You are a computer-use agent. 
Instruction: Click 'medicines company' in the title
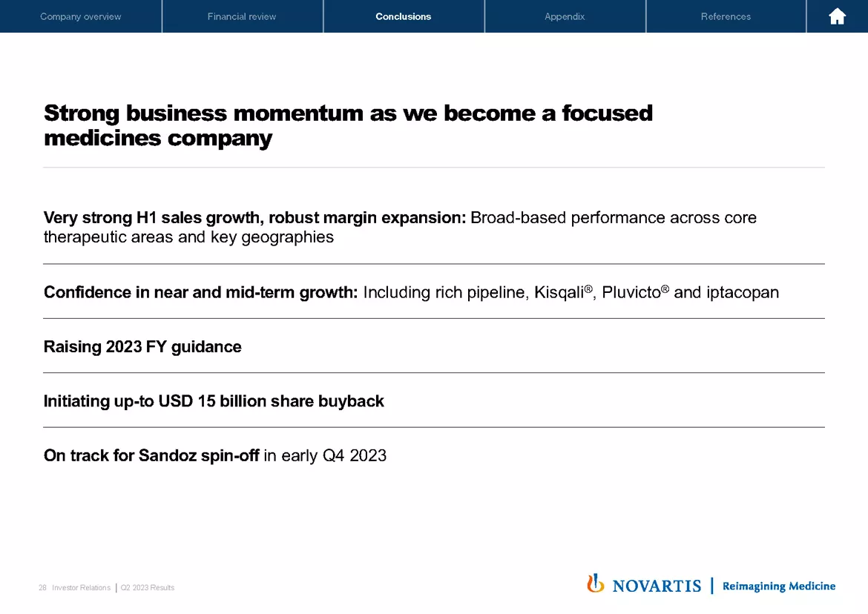point(158,138)
